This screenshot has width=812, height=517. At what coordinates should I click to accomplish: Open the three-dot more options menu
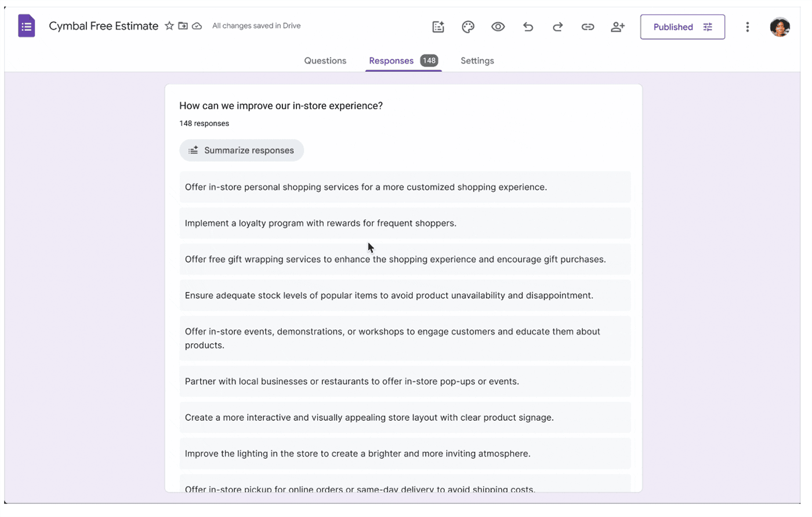click(x=748, y=27)
